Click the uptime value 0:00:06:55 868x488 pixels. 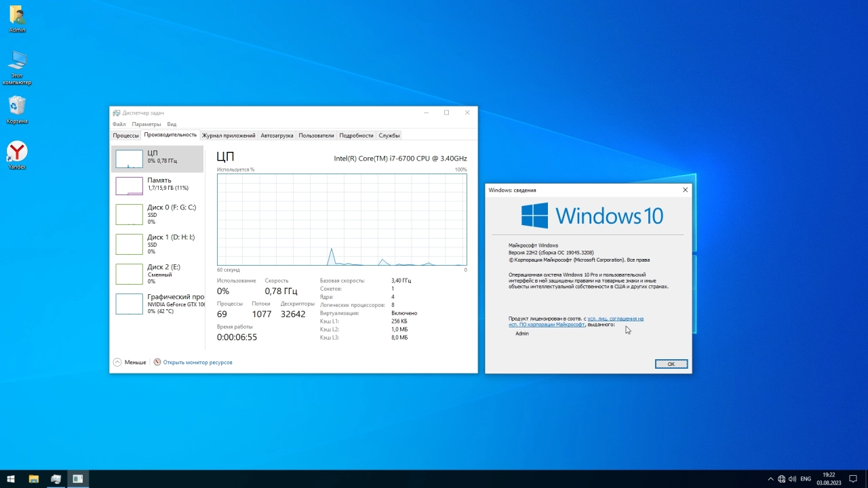(x=237, y=337)
